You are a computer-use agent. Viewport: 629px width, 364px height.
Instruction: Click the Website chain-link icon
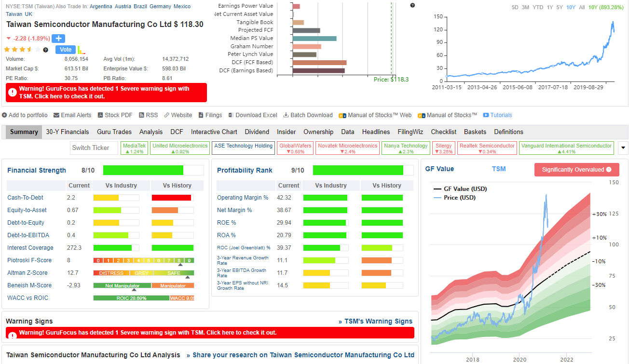point(166,115)
